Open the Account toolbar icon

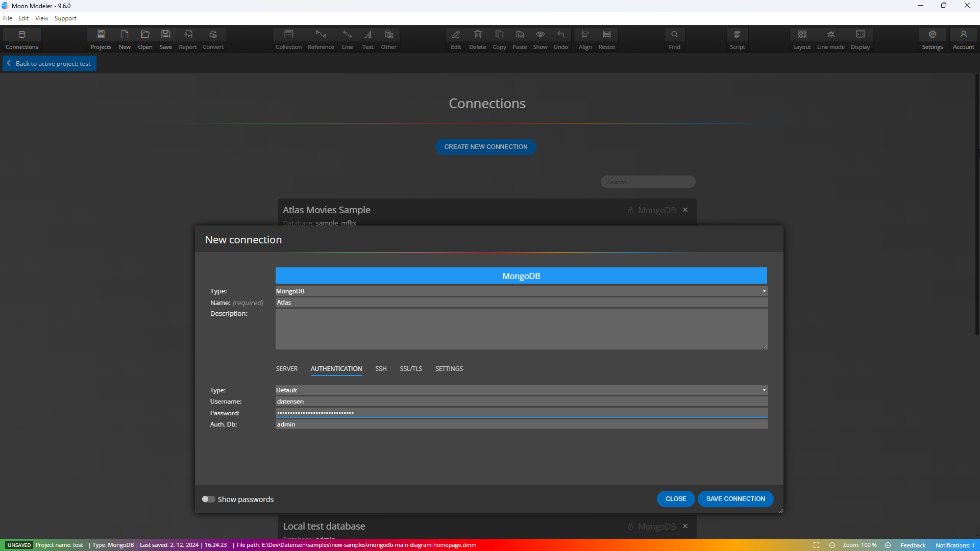tap(963, 39)
